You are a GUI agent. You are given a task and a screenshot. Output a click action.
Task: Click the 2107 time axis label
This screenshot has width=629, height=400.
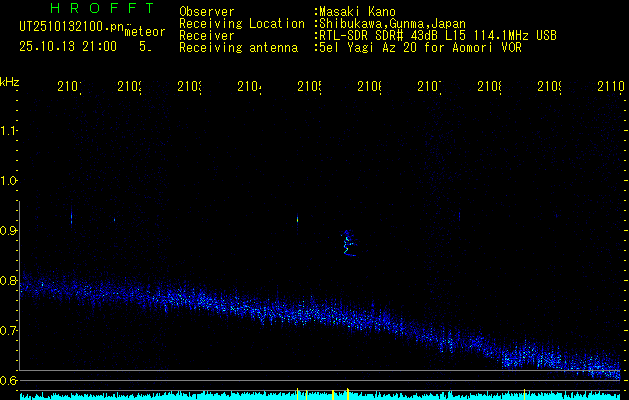429,86
